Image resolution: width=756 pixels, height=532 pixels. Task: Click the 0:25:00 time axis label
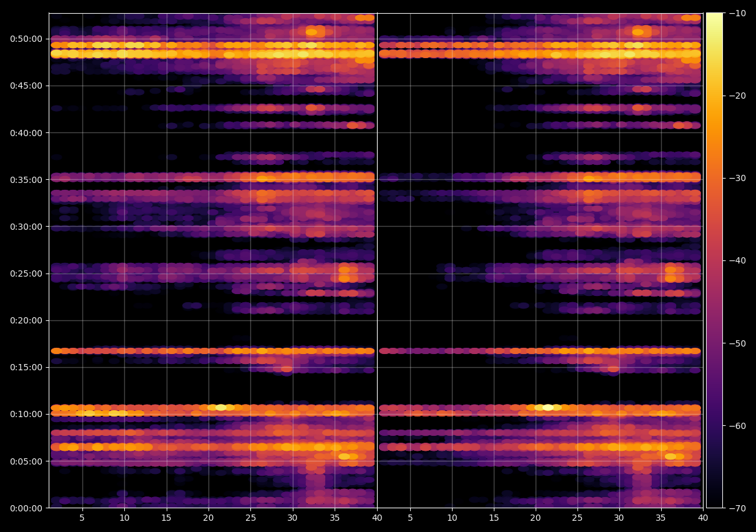click(26, 273)
